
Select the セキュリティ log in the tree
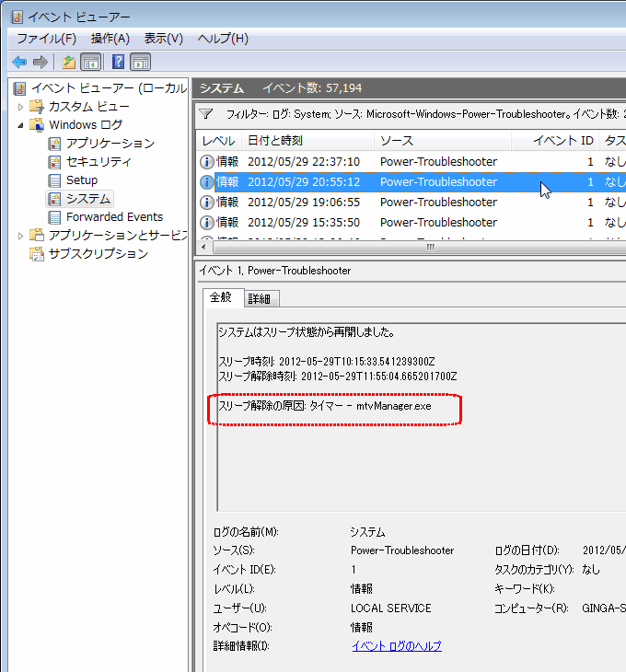point(98,162)
